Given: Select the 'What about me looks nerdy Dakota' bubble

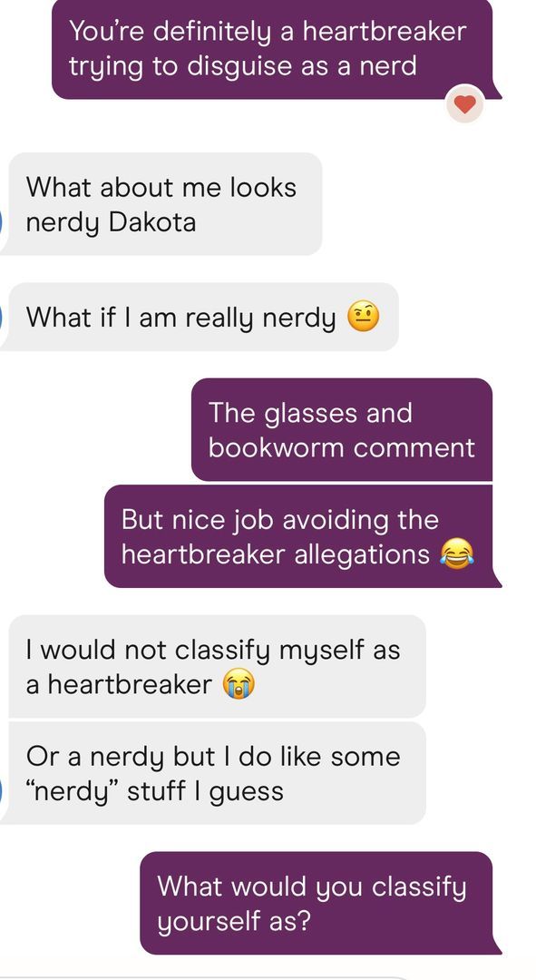Looking at the screenshot, I should tap(161, 204).
